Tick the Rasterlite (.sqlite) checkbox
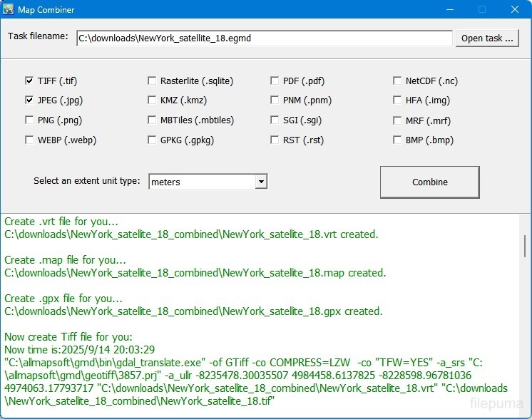This screenshot has width=532, height=419. tap(152, 81)
